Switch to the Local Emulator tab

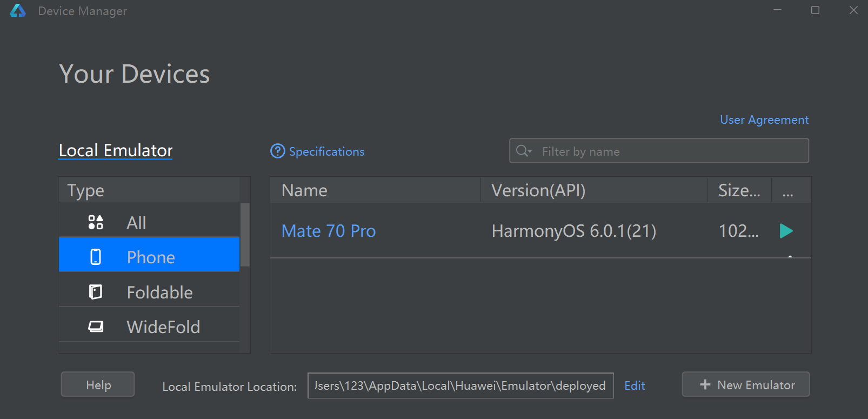tap(116, 150)
